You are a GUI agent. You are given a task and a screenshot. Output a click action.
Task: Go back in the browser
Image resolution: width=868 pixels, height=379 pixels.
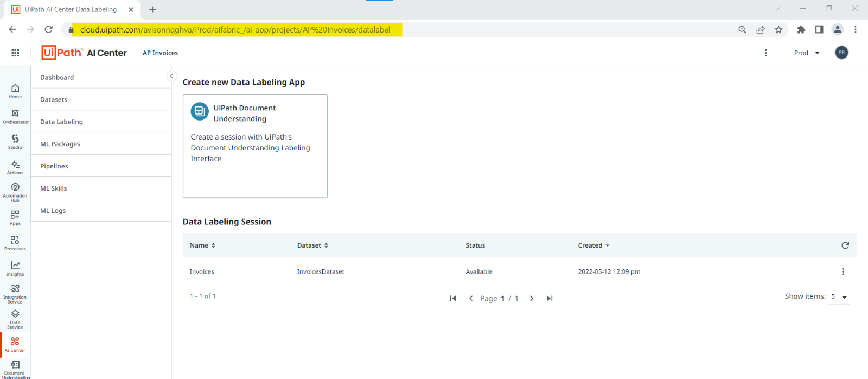click(x=12, y=29)
